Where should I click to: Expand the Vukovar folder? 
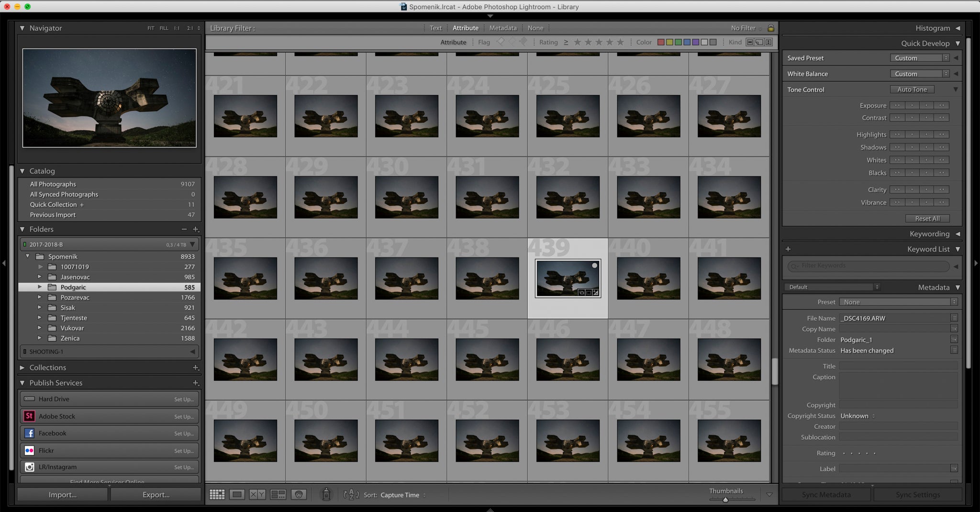40,328
